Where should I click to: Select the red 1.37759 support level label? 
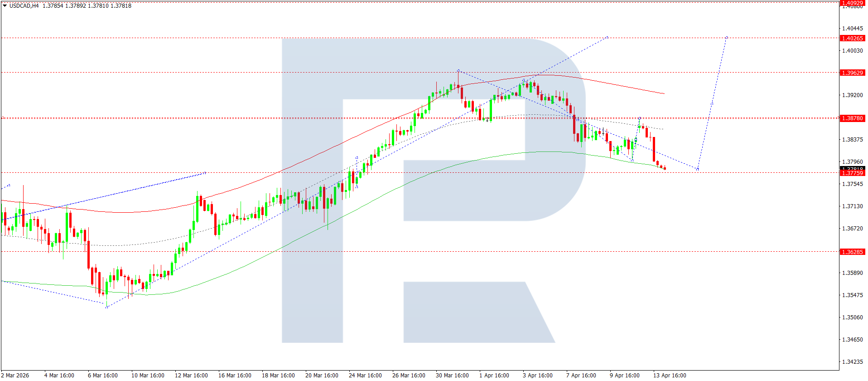(x=852, y=173)
